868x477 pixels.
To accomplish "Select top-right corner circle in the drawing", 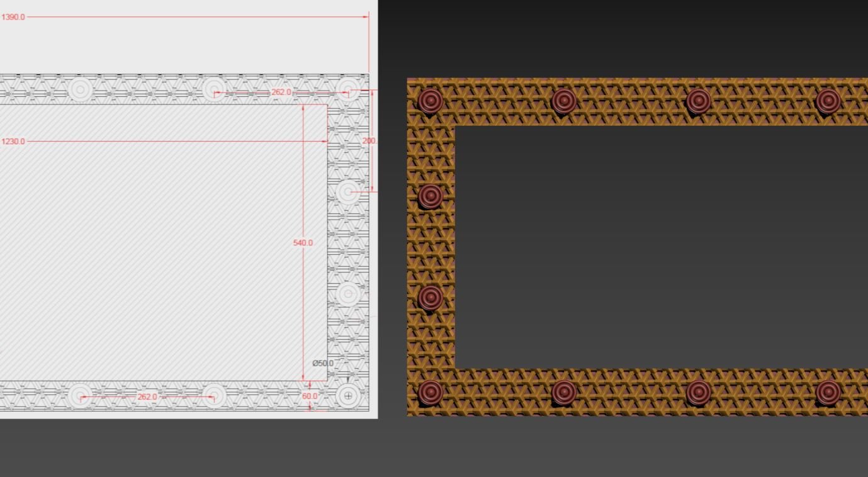I will pos(348,90).
